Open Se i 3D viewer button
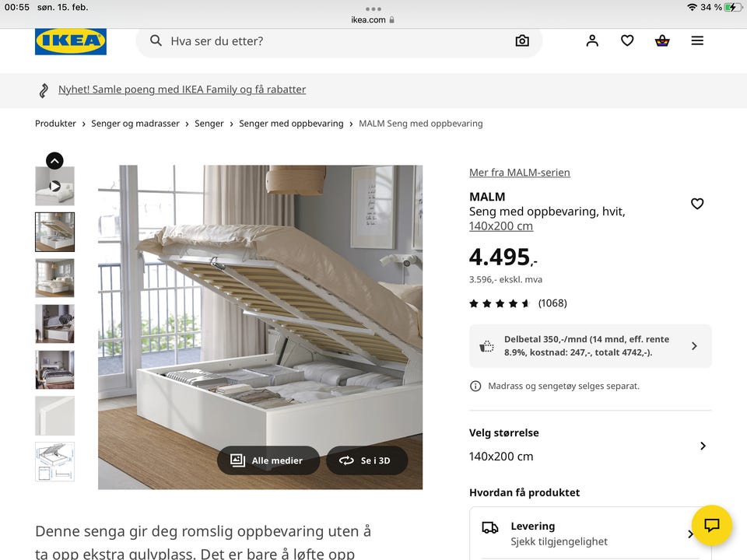The width and height of the screenshot is (747, 560). (366, 460)
